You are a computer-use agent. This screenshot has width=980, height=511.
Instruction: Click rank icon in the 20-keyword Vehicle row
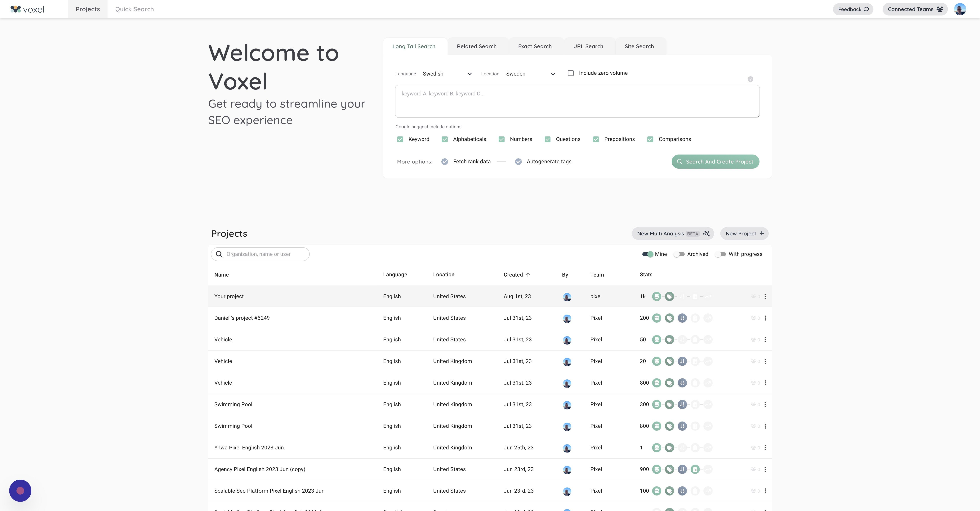pyautogui.click(x=682, y=361)
